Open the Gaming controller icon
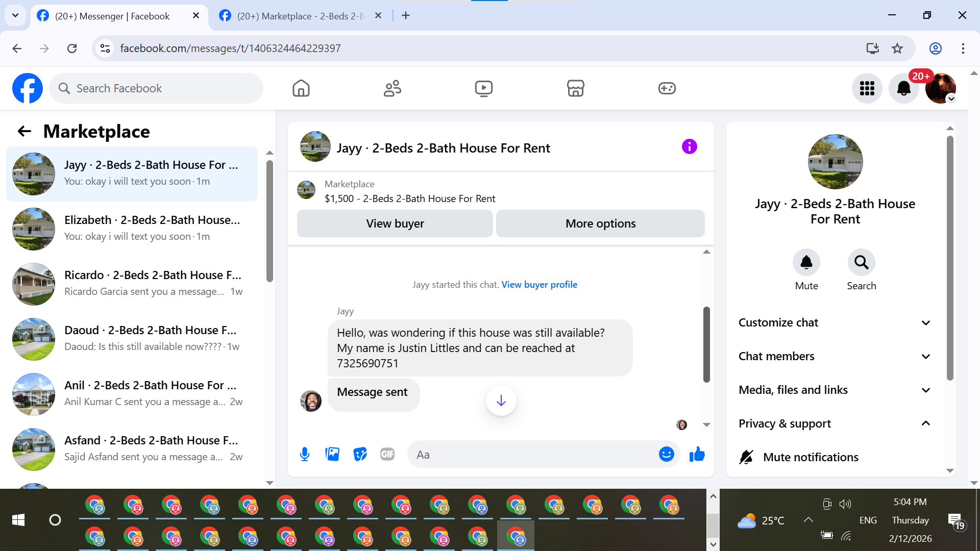Image resolution: width=980 pixels, height=551 pixels. pyautogui.click(x=667, y=88)
